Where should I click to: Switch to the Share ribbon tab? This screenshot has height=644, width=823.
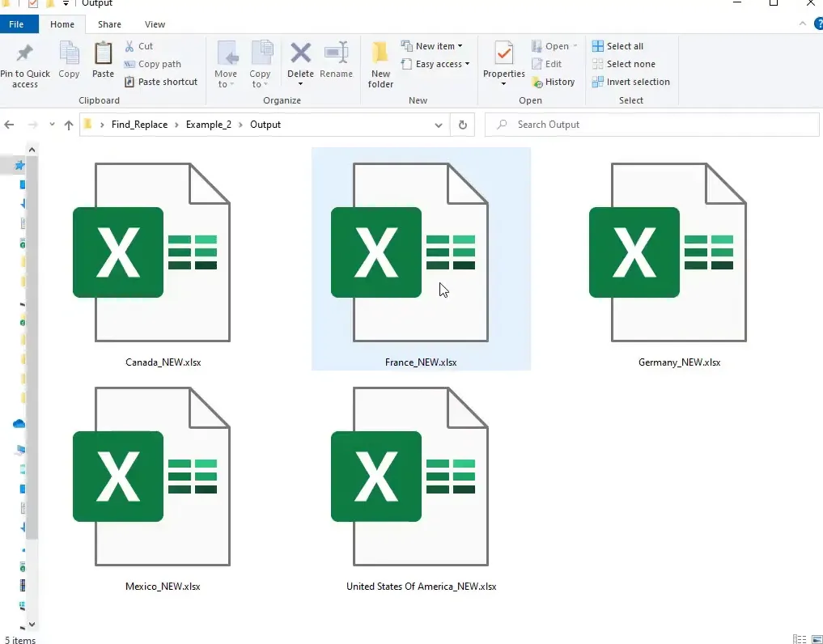(109, 24)
